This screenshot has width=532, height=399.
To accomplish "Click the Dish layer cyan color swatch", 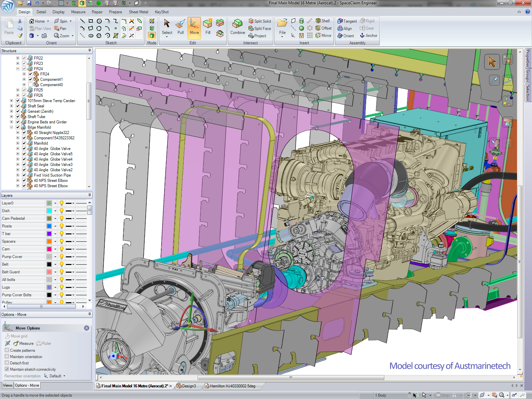I will tap(49, 211).
